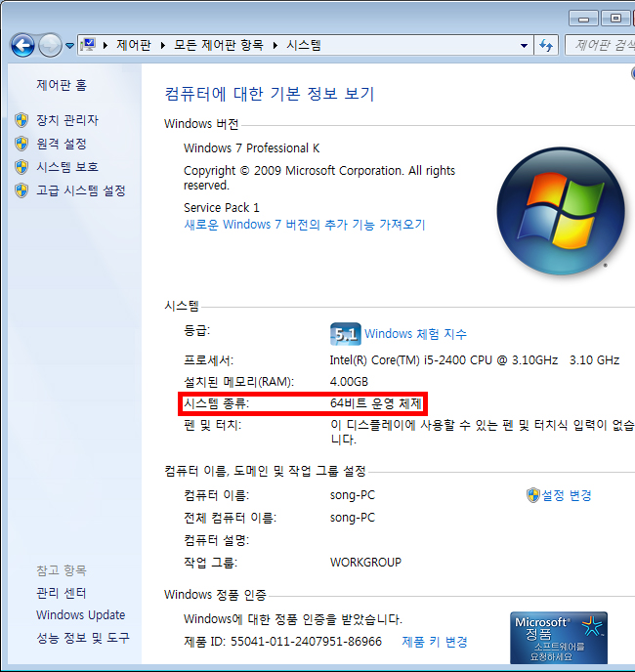Click the 64비트 운영 체제 value
The height and width of the screenshot is (672, 635).
[x=376, y=403]
